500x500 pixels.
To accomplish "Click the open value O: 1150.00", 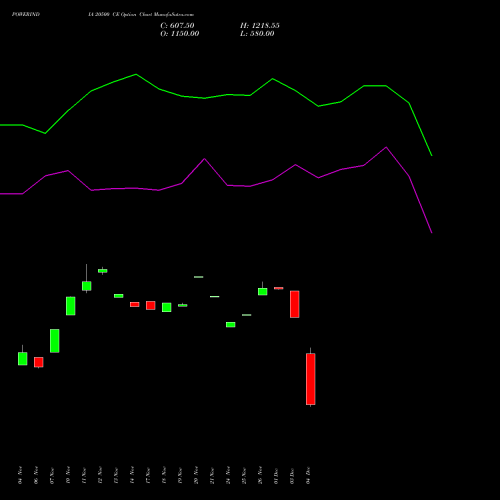I will click(180, 34).
